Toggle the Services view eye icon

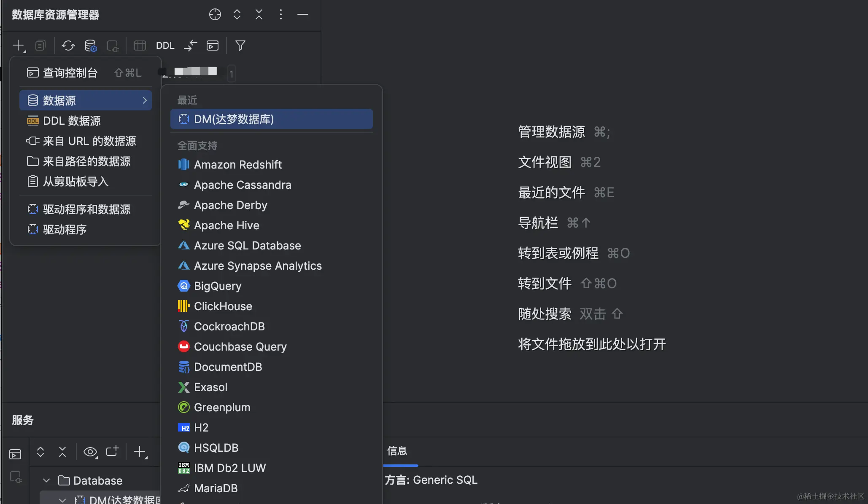90,452
